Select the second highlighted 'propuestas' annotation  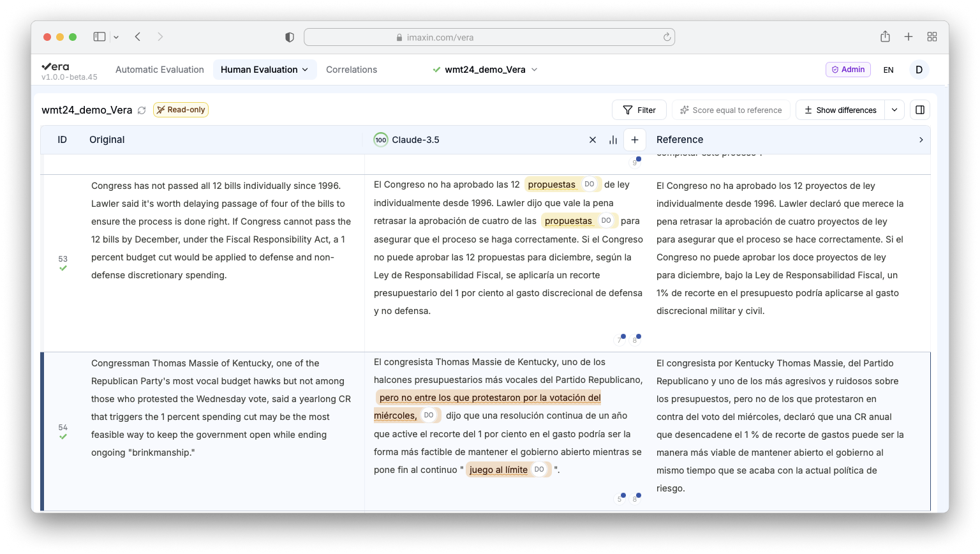click(x=568, y=221)
